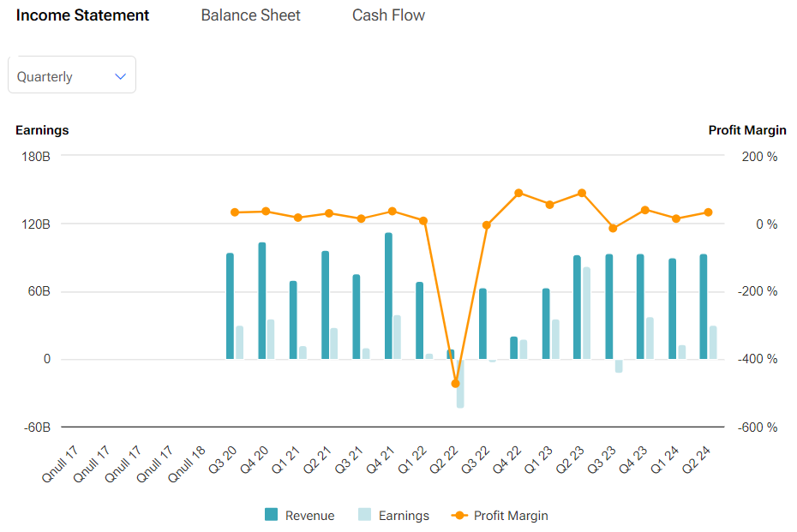
Task: Select the Q2 24 revenue bar
Action: (704, 307)
